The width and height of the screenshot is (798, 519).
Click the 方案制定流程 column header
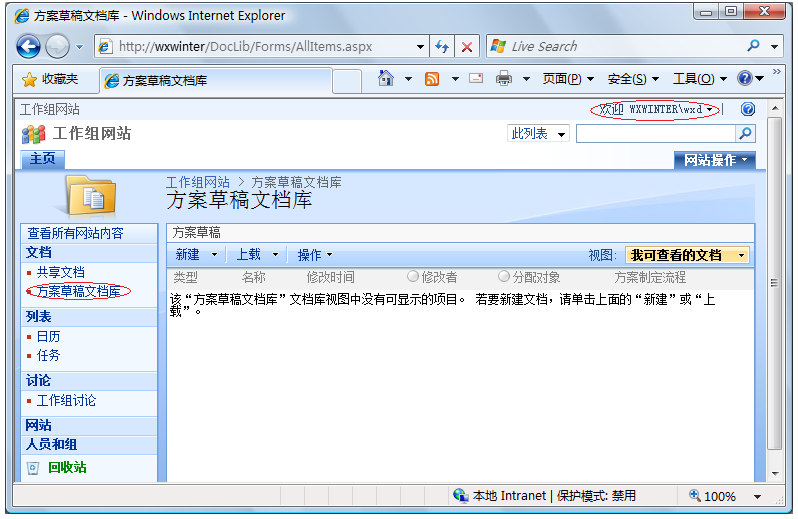pos(650,277)
